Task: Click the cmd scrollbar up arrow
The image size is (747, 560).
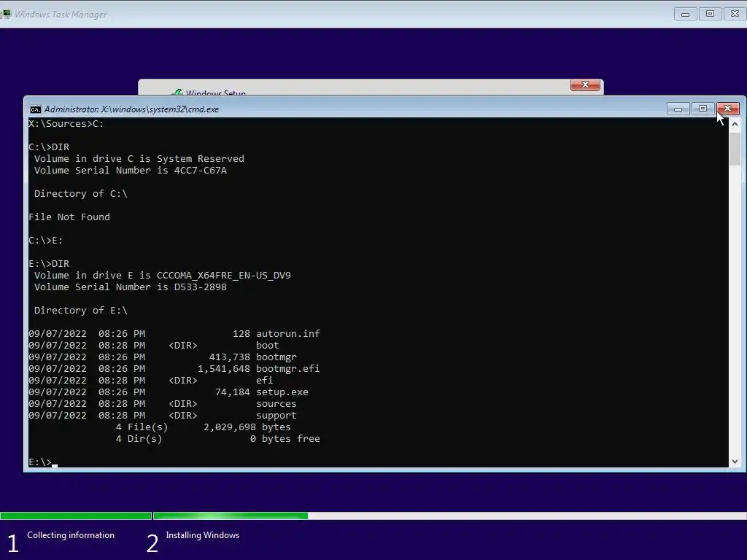Action: 735,124
